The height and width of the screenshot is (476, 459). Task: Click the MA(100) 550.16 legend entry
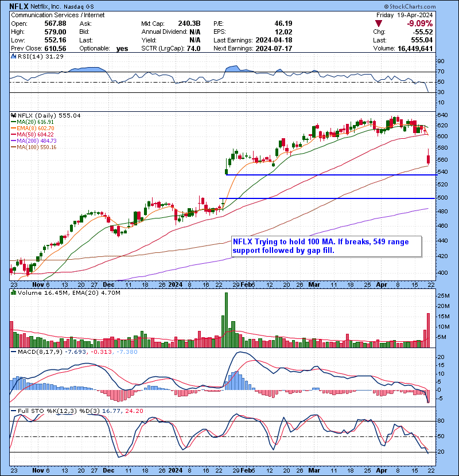click(35, 147)
